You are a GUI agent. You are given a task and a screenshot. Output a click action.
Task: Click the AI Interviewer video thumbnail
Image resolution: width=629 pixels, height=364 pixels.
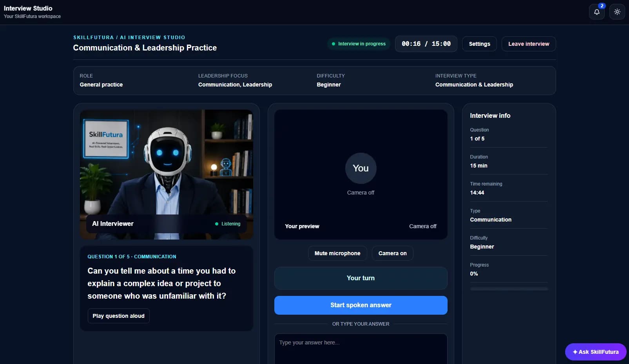click(x=167, y=175)
